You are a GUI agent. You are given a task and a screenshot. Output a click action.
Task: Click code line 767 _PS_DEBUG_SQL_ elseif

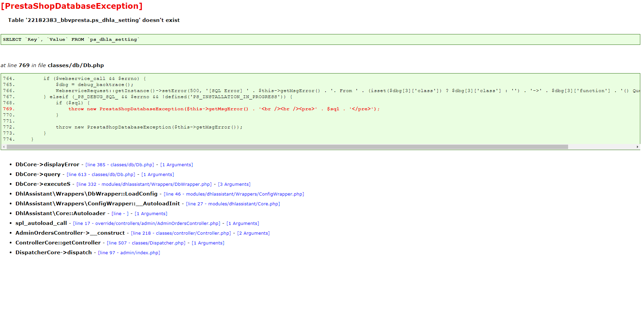point(168,97)
